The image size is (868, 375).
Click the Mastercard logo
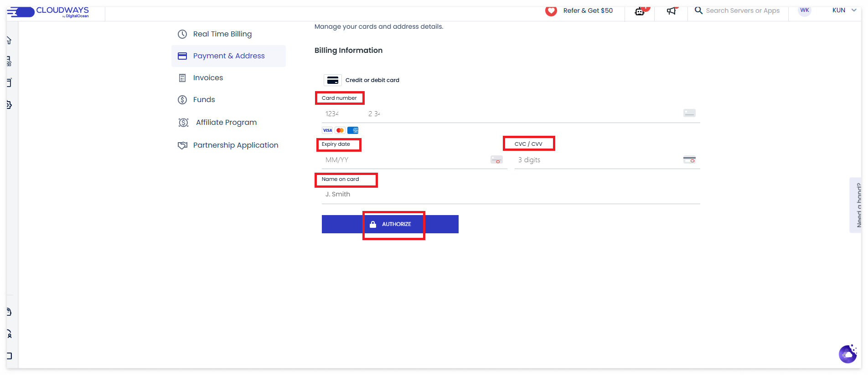(x=340, y=130)
